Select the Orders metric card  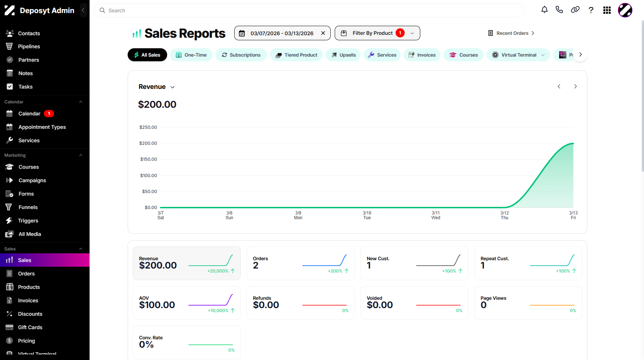(x=301, y=263)
